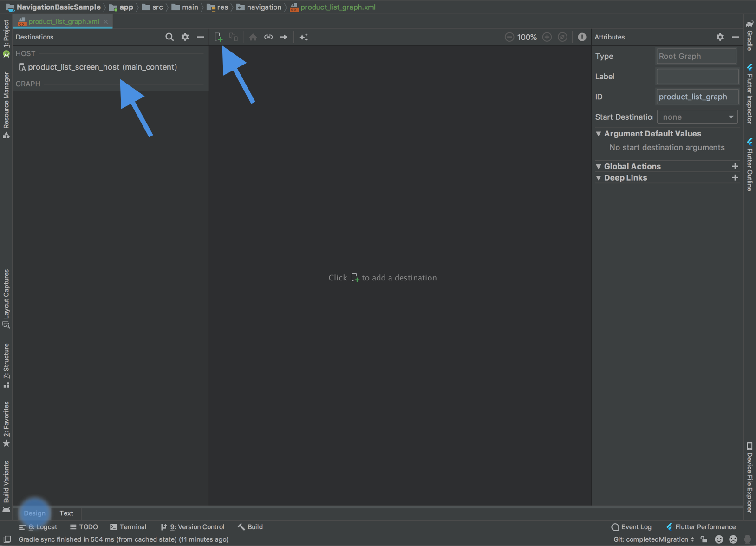Search destinations with the magnifier icon
756x546 pixels.
click(169, 37)
